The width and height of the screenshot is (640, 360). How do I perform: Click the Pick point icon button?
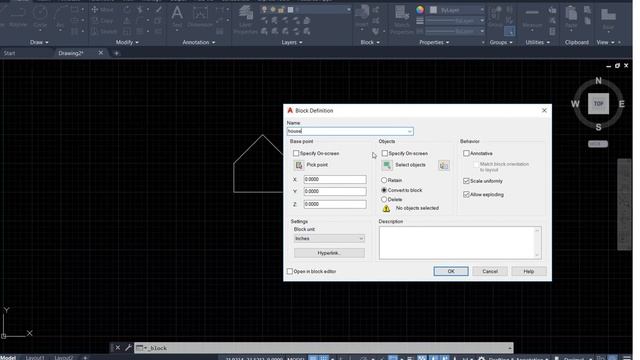click(x=299, y=165)
